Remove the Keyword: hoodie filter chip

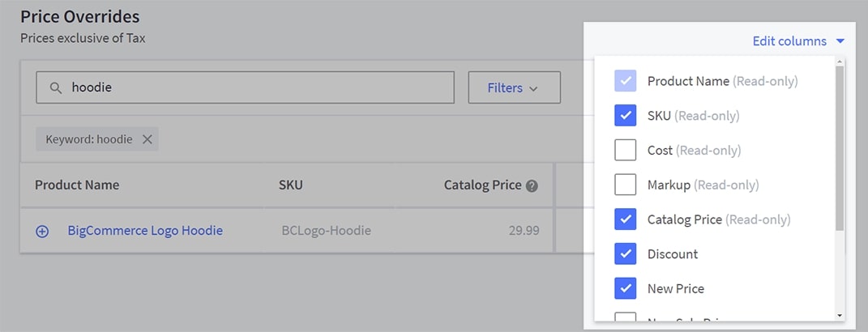[x=147, y=139]
